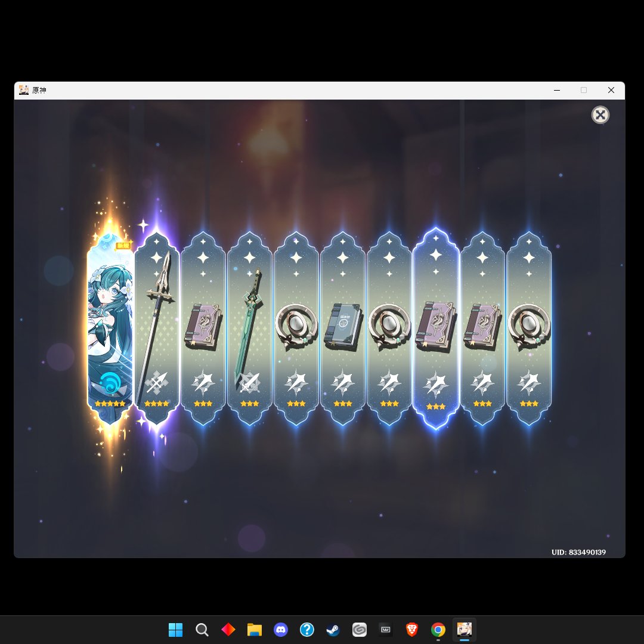Open the blue question mark help app
This screenshot has width=644, height=644.
(x=307, y=630)
